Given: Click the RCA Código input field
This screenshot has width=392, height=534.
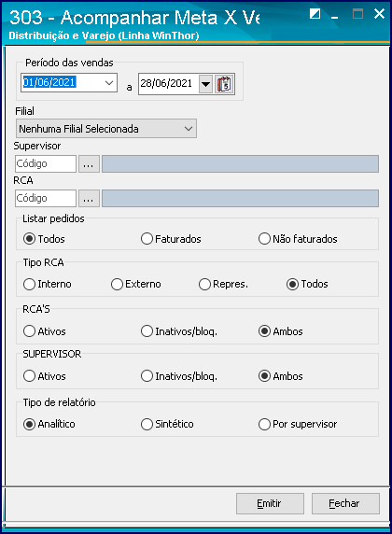Looking at the screenshot, I should tap(46, 198).
